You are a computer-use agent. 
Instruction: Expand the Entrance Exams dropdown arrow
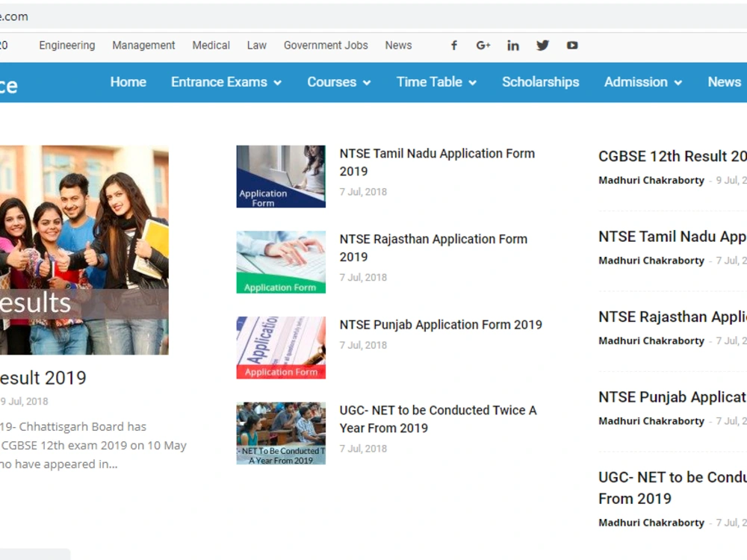pos(278,83)
